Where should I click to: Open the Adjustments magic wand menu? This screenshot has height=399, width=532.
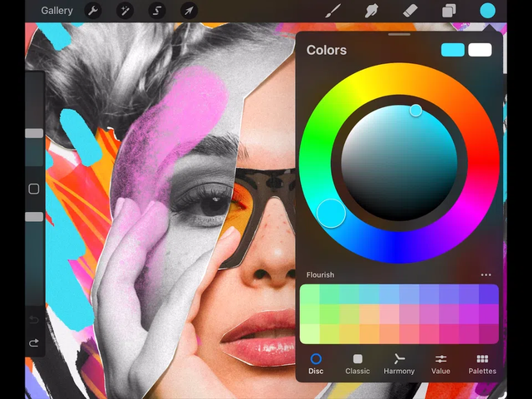pos(125,11)
